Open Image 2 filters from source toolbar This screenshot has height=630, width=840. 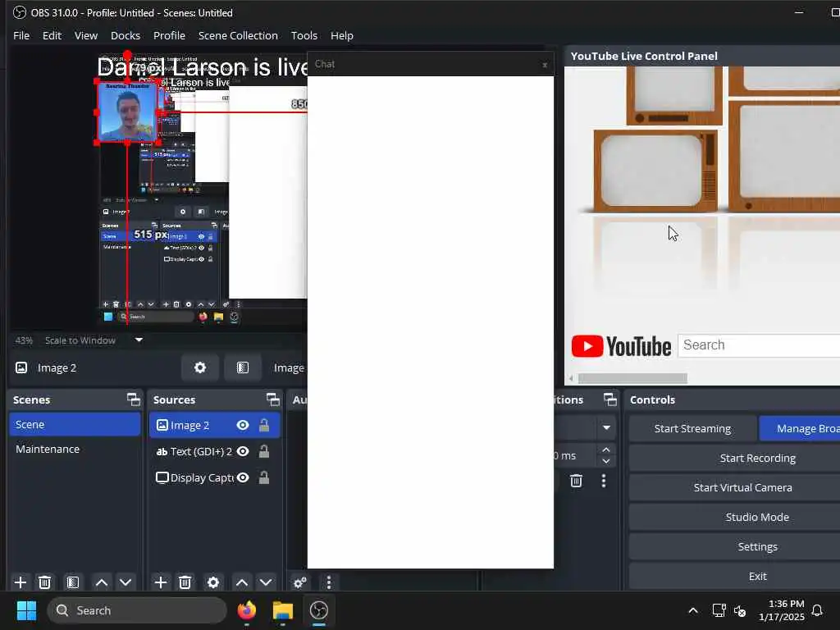click(243, 367)
